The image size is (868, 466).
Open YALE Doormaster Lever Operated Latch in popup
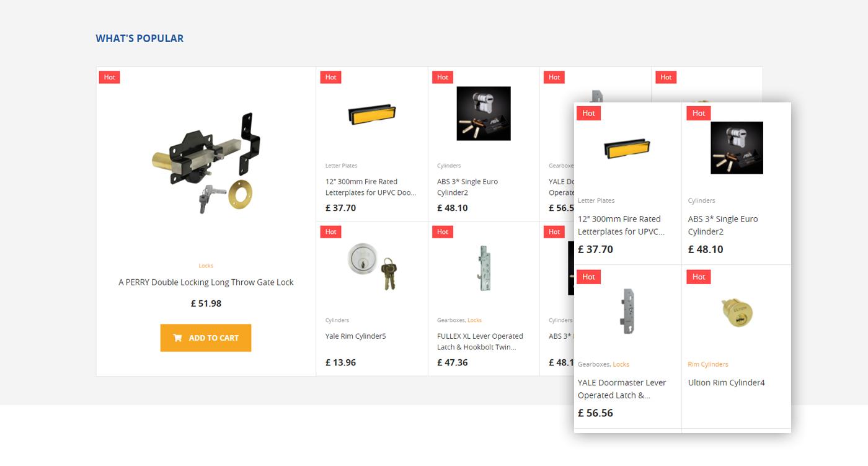pos(622,389)
